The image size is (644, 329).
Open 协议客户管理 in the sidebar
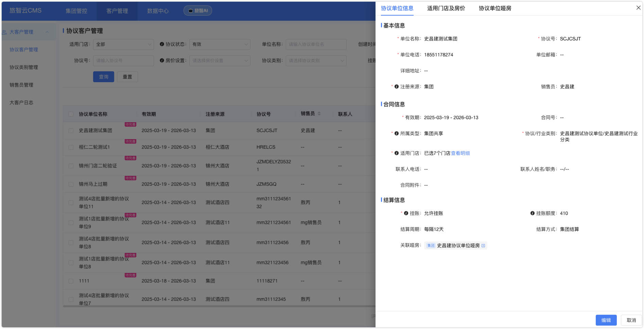point(24,50)
